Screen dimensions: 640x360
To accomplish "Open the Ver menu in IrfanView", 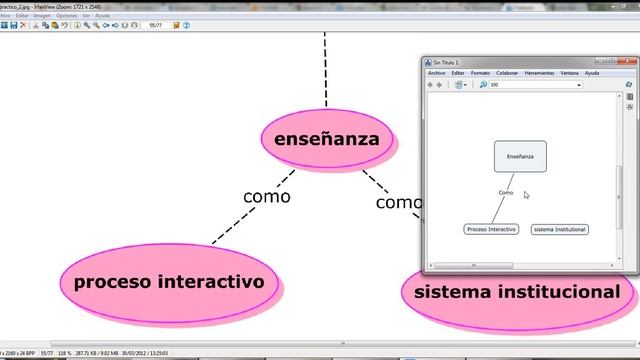I will pos(86,16).
